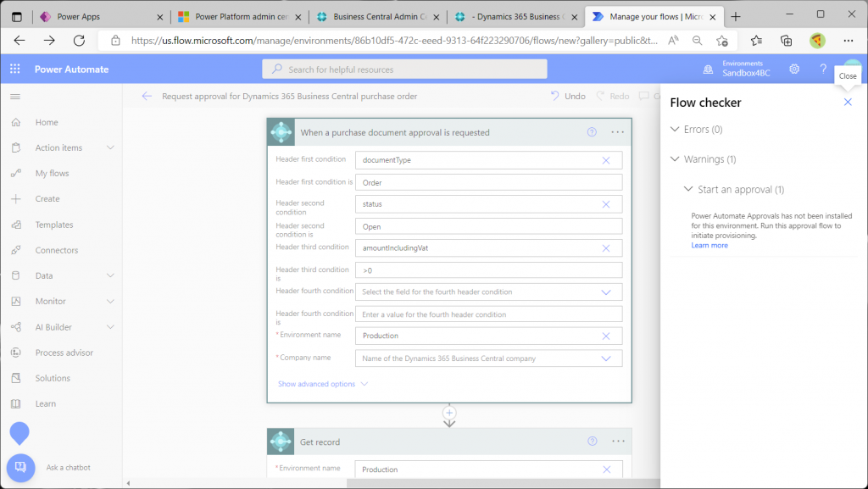Open the environment picker icon
The height and width of the screenshot is (489, 868).
(708, 69)
